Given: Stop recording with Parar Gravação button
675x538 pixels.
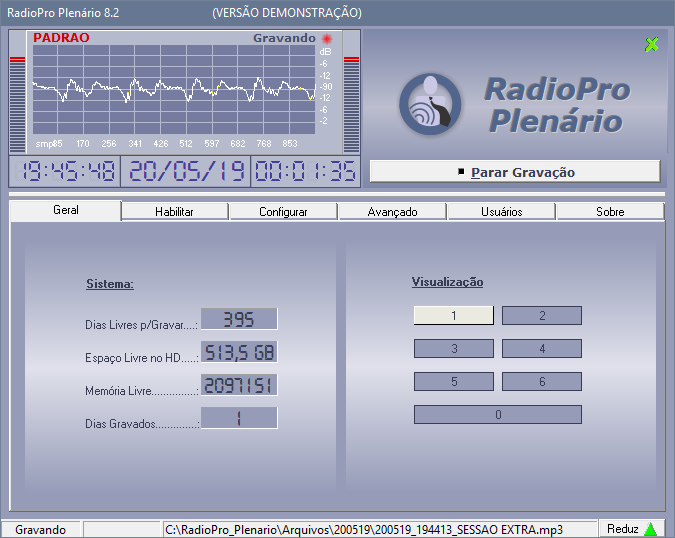Looking at the screenshot, I should 515,172.
